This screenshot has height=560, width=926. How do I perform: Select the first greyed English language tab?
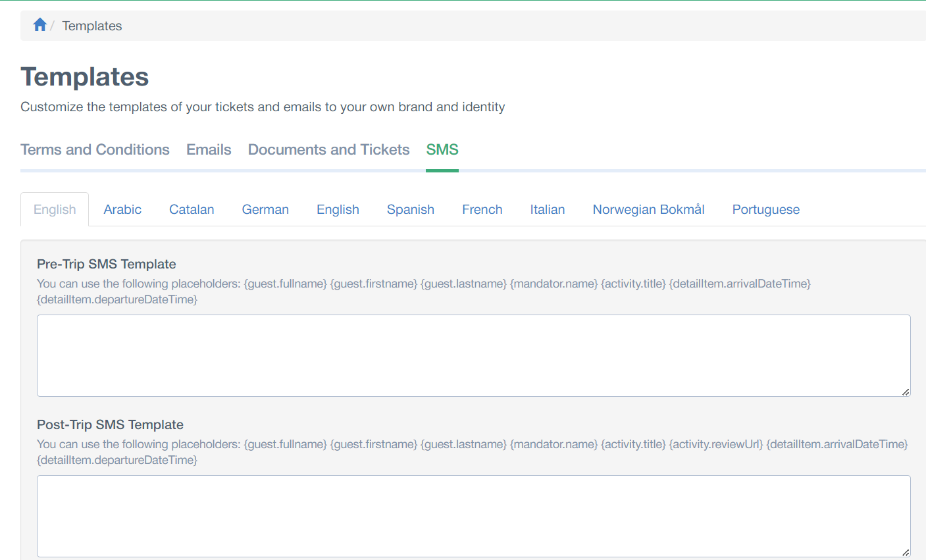pos(55,209)
